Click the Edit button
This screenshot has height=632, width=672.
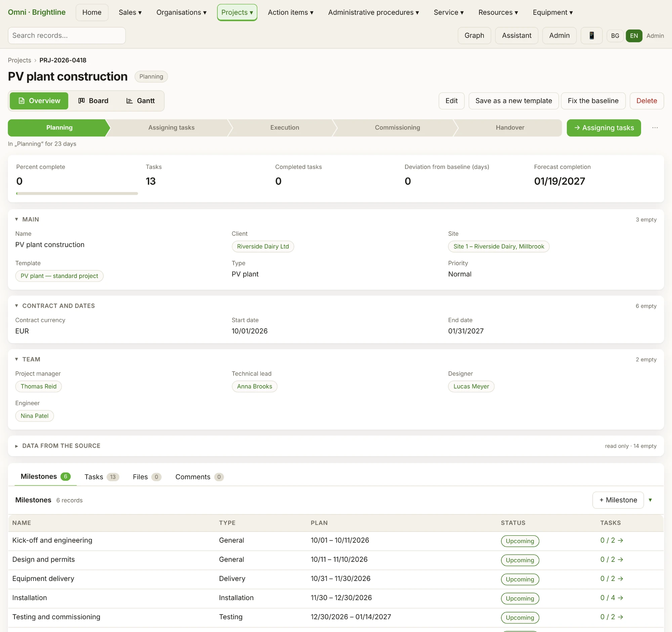pos(451,101)
